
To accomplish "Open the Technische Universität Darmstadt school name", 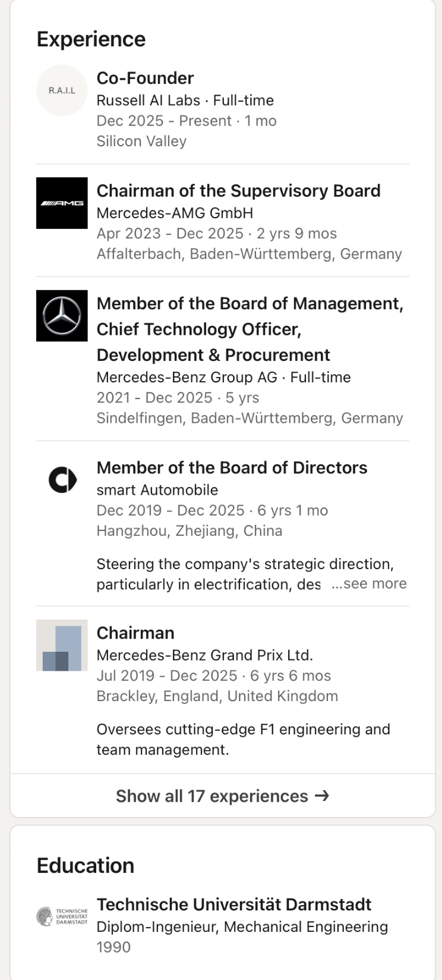I will [x=233, y=904].
